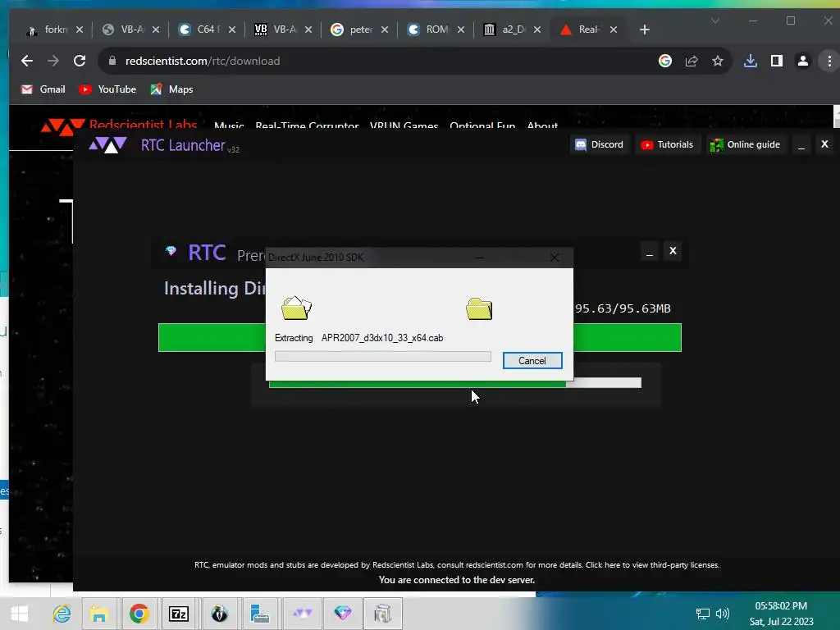Open Maps bookmark
This screenshot has height=630, width=840.
(x=171, y=89)
